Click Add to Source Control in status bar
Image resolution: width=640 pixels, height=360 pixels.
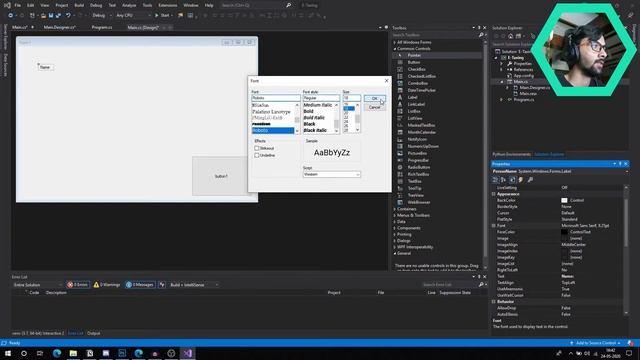pyautogui.click(x=596, y=343)
